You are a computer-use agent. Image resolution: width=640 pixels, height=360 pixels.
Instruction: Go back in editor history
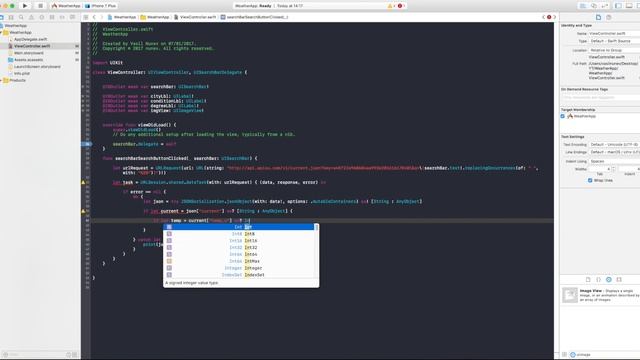click(94, 17)
